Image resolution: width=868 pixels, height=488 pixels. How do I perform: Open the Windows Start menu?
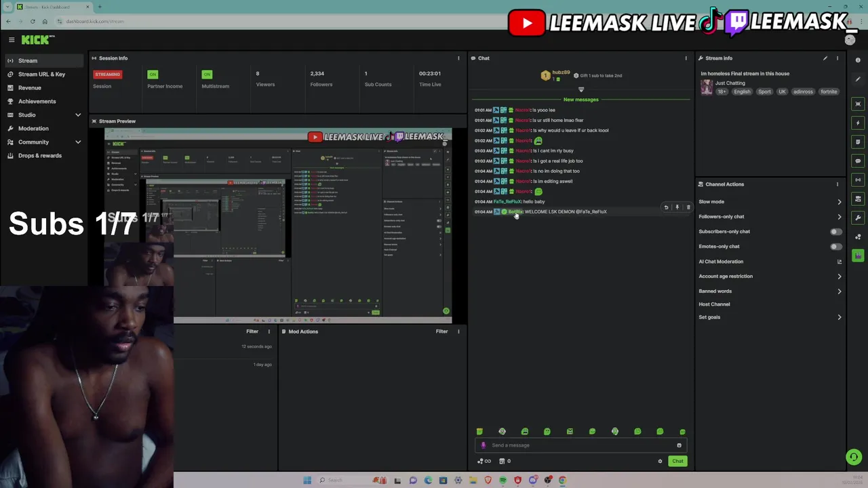click(x=307, y=481)
